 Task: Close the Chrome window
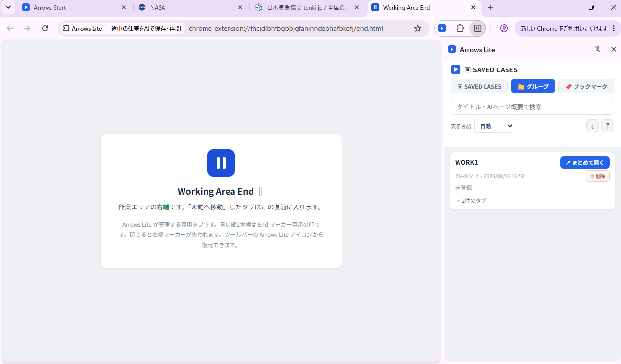(x=614, y=8)
